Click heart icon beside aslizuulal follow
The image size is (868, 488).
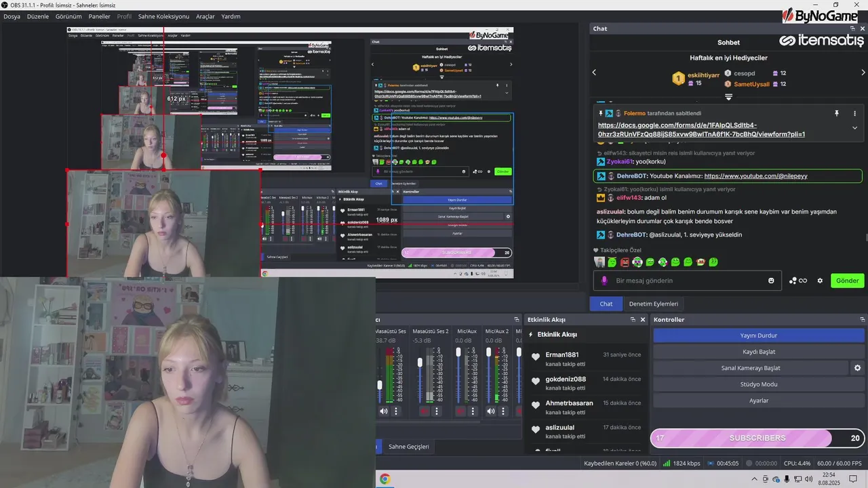coord(535,430)
